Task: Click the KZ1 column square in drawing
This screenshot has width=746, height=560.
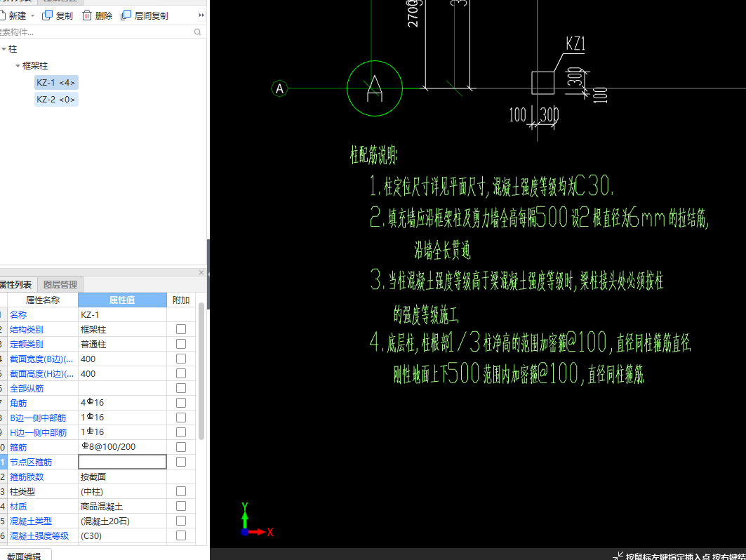Action: click(543, 83)
